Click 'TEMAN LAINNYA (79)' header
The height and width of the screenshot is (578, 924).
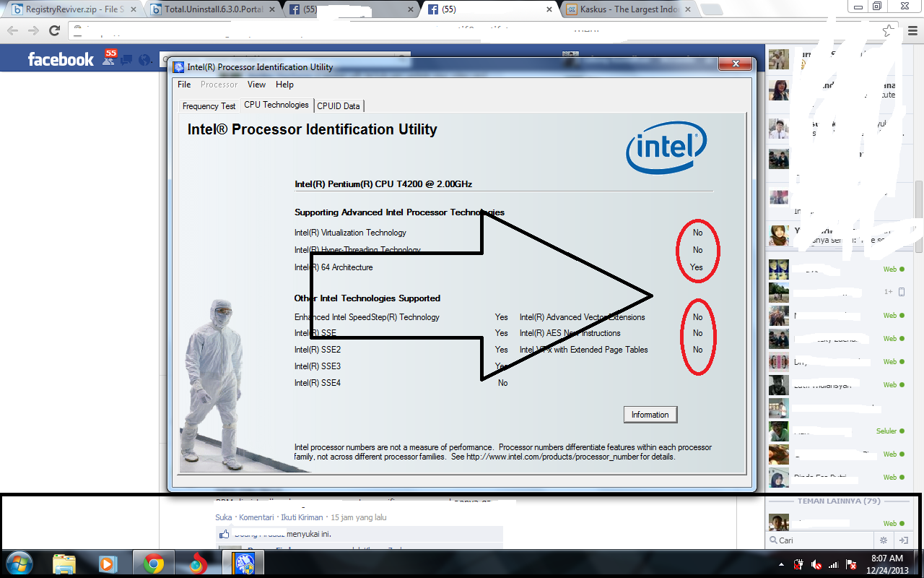pyautogui.click(x=839, y=501)
